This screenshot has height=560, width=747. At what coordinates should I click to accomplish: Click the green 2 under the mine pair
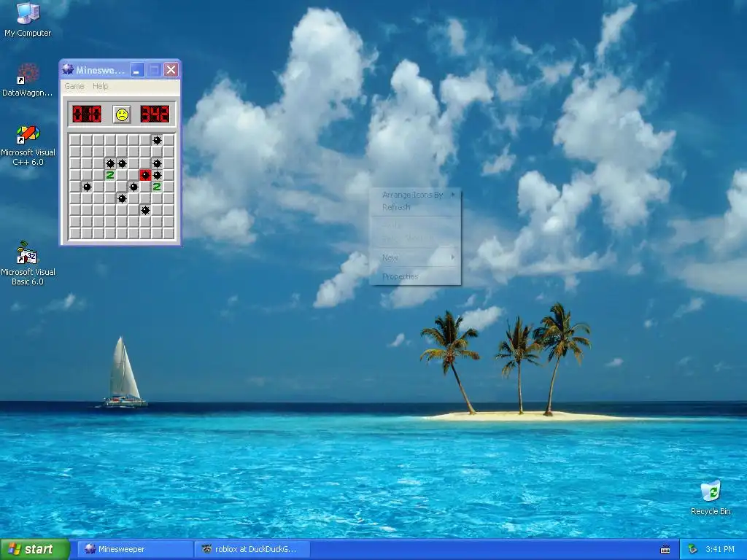(x=110, y=175)
